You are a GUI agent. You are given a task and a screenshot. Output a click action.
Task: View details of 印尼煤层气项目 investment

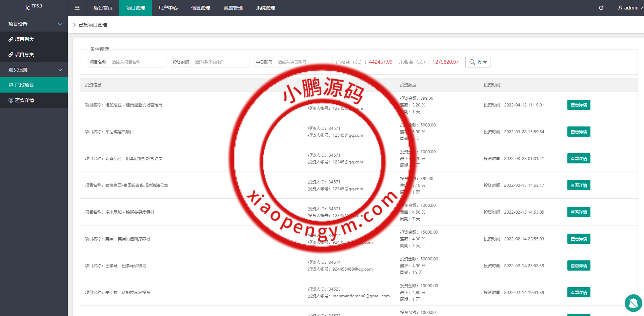579,132
